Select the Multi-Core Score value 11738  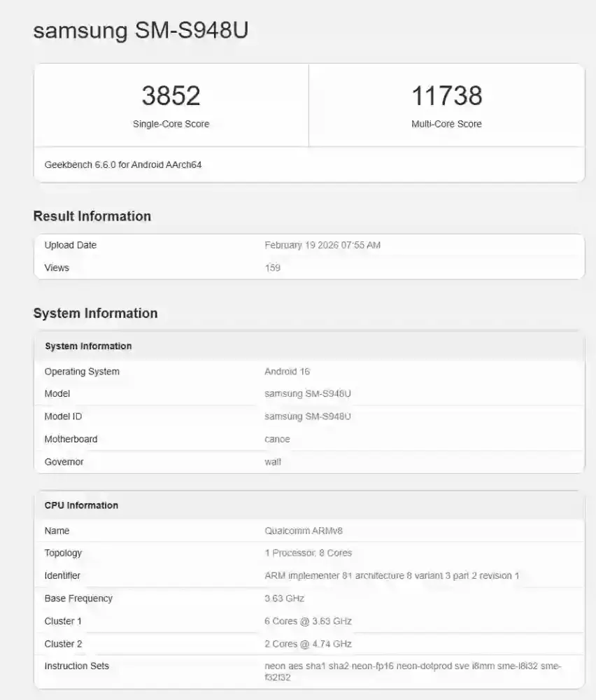(447, 95)
